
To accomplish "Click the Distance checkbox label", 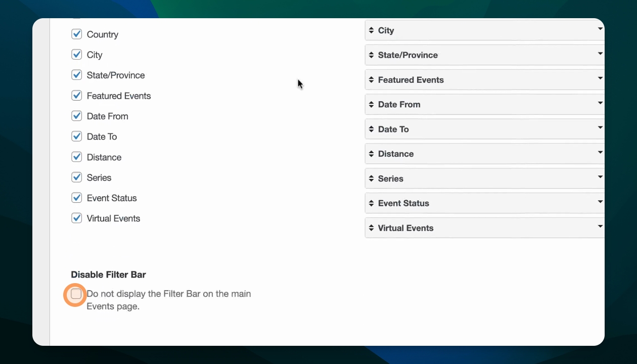I will pos(104,157).
